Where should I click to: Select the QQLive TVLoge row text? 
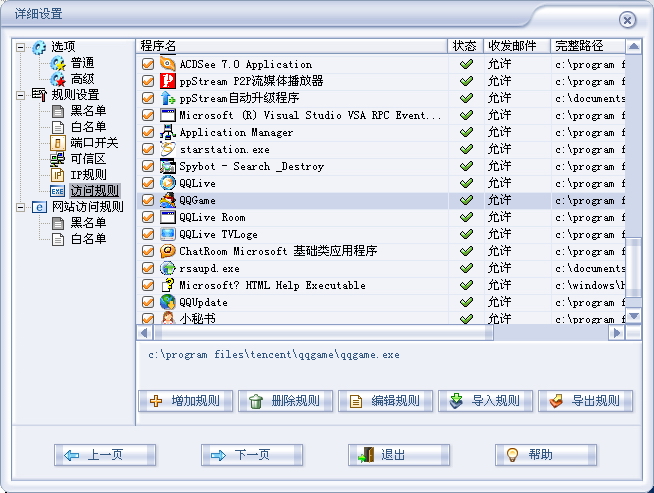click(218, 234)
